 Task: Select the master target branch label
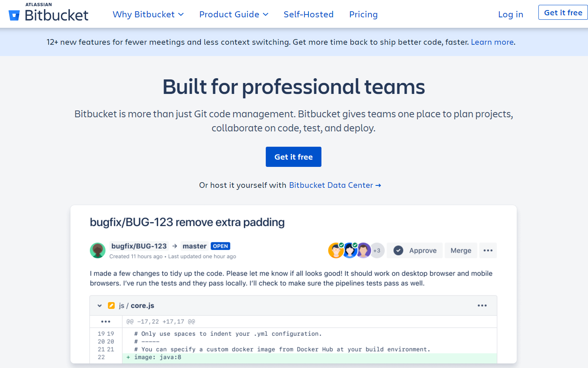pyautogui.click(x=194, y=246)
